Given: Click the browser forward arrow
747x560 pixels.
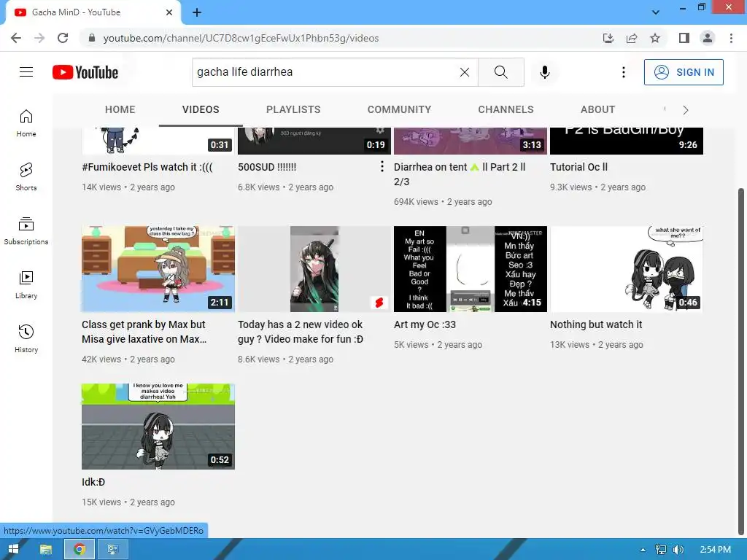Looking at the screenshot, I should [x=39, y=38].
